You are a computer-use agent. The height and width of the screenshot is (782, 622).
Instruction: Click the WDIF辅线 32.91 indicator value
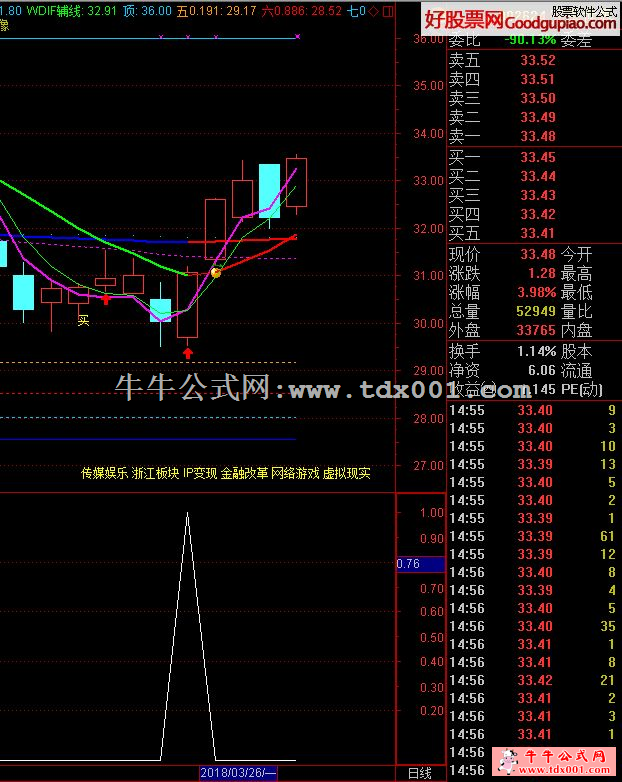(73, 10)
